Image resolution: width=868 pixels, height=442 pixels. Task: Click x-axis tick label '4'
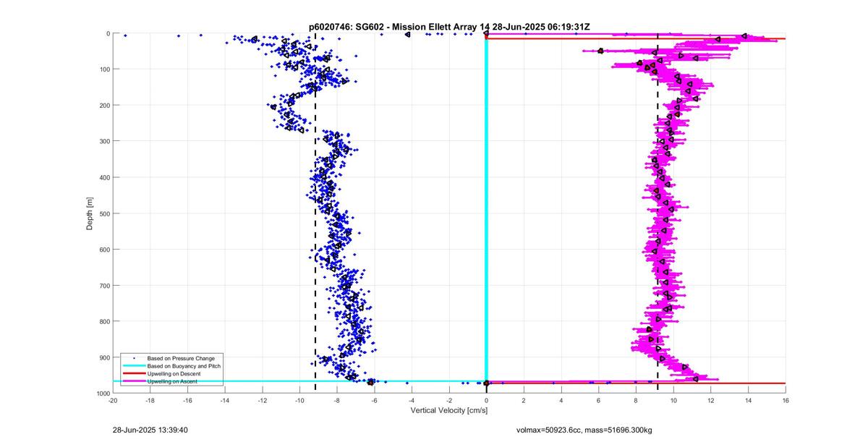(561, 400)
